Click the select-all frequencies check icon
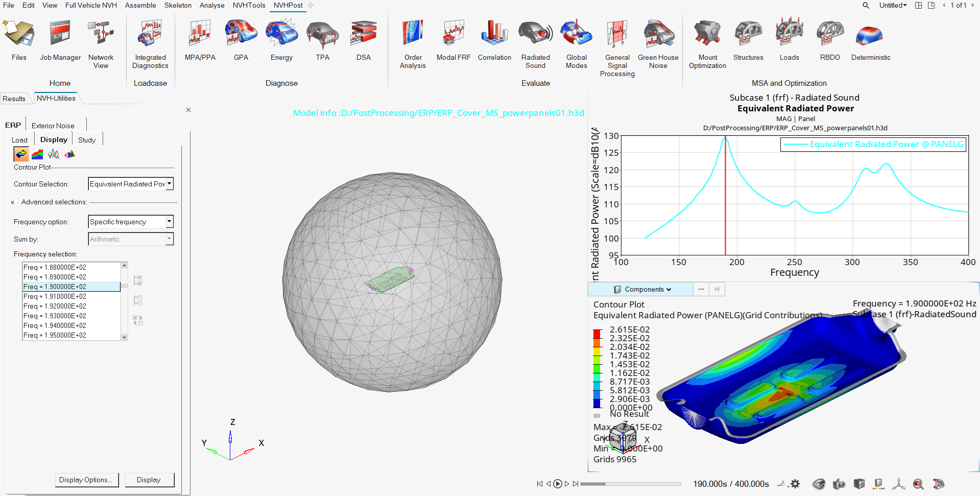 pyautogui.click(x=138, y=280)
